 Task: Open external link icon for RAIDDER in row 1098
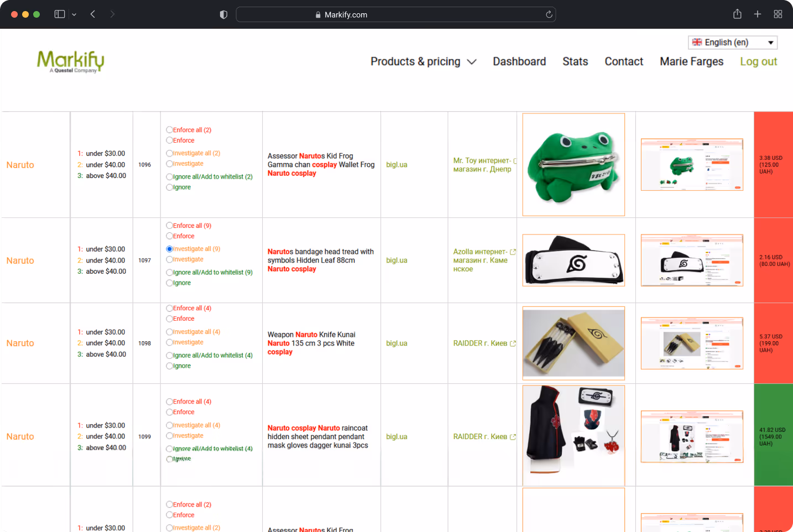click(513, 343)
